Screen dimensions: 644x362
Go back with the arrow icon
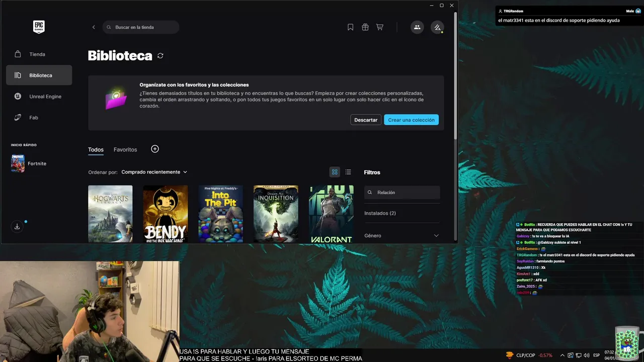(94, 27)
